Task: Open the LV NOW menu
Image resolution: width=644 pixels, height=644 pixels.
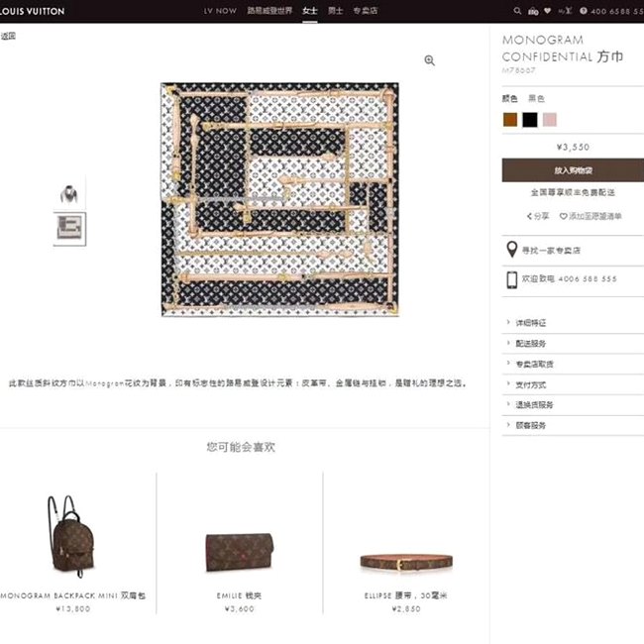Action: (x=220, y=11)
